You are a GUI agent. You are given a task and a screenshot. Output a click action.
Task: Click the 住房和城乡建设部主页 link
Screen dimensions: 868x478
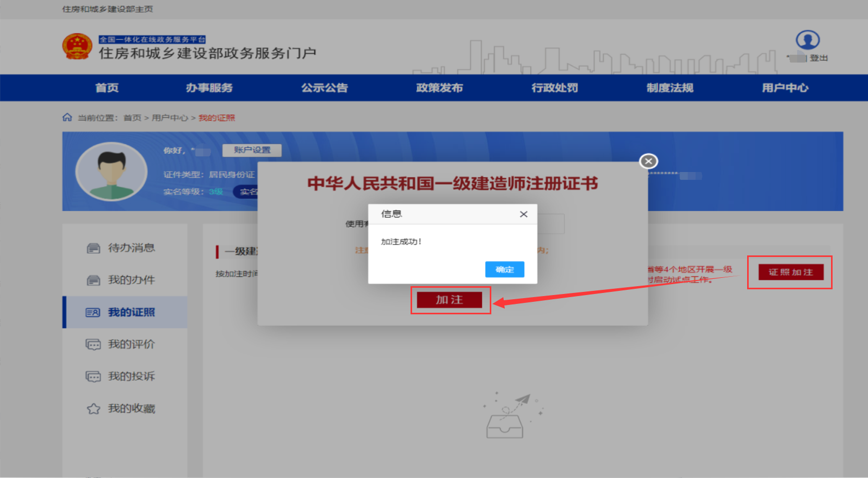point(108,9)
